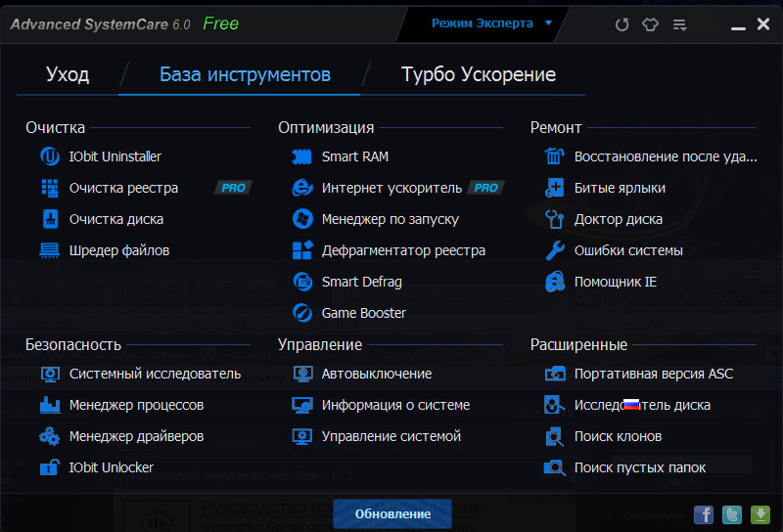Click the "Дефрагментатор реестра" text
Image resolution: width=783 pixels, height=532 pixels.
click(x=403, y=250)
